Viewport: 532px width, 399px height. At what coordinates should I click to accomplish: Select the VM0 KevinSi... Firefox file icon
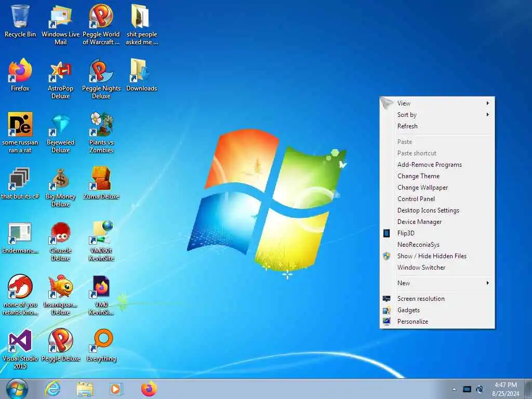(101, 295)
